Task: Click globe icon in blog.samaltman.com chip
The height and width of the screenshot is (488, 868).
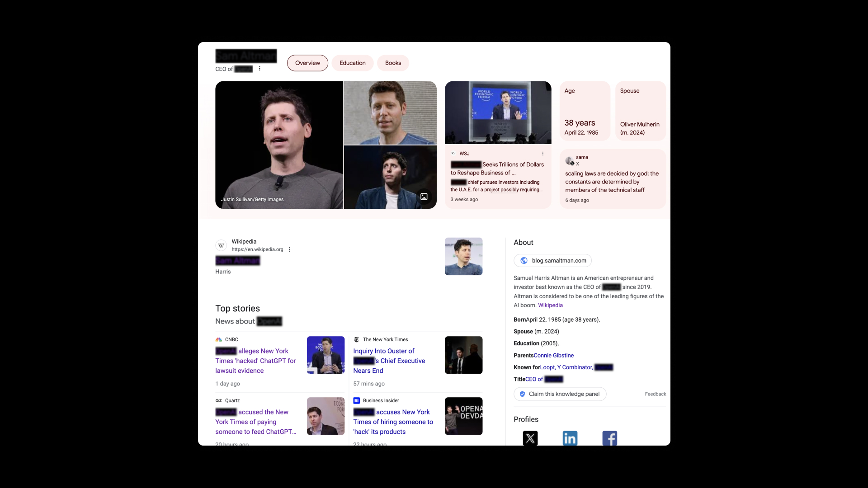Action: point(524,261)
